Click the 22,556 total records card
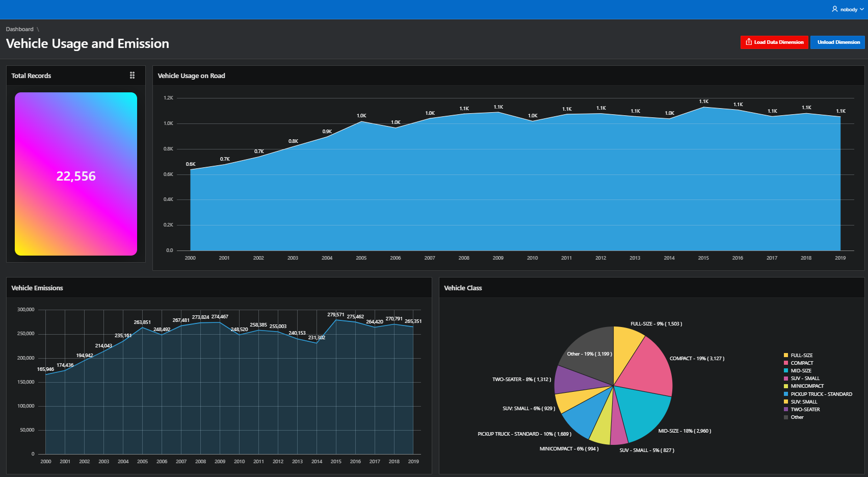Image resolution: width=868 pixels, height=477 pixels. 76,174
